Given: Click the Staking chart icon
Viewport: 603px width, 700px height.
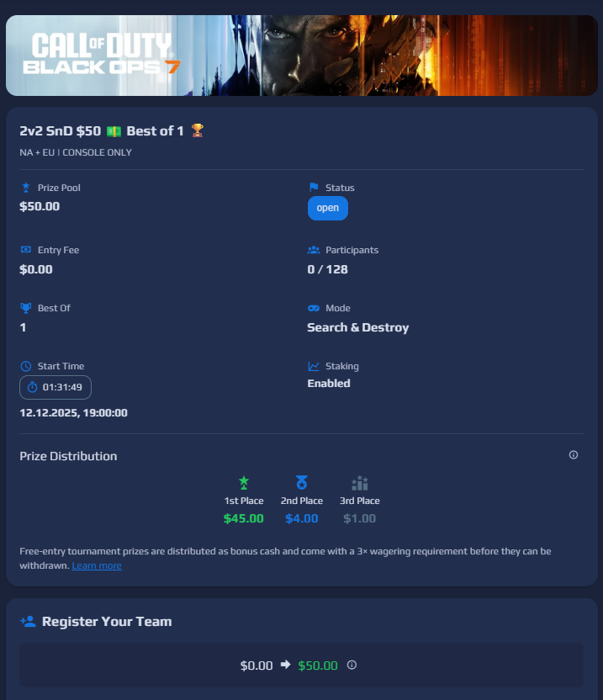Looking at the screenshot, I should click(x=314, y=366).
